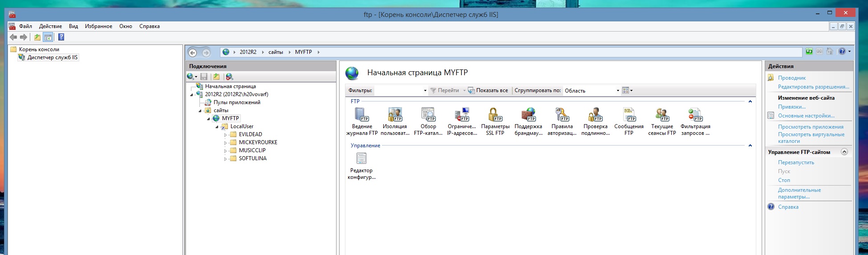The width and height of the screenshot is (868, 255).
Task: Open FTP SSL settings (Параметры SSL FTP)
Action: coord(495,115)
